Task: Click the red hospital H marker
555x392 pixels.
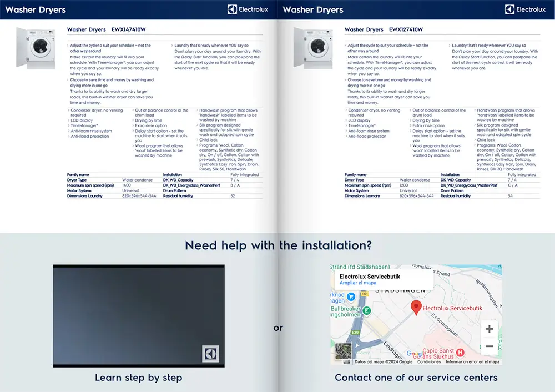Action: point(460,353)
